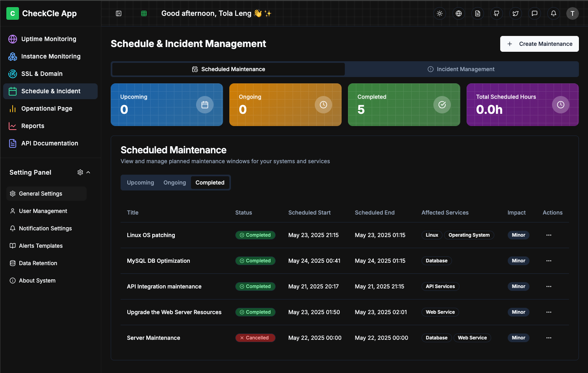Click the GitHub icon in the header

point(496,13)
